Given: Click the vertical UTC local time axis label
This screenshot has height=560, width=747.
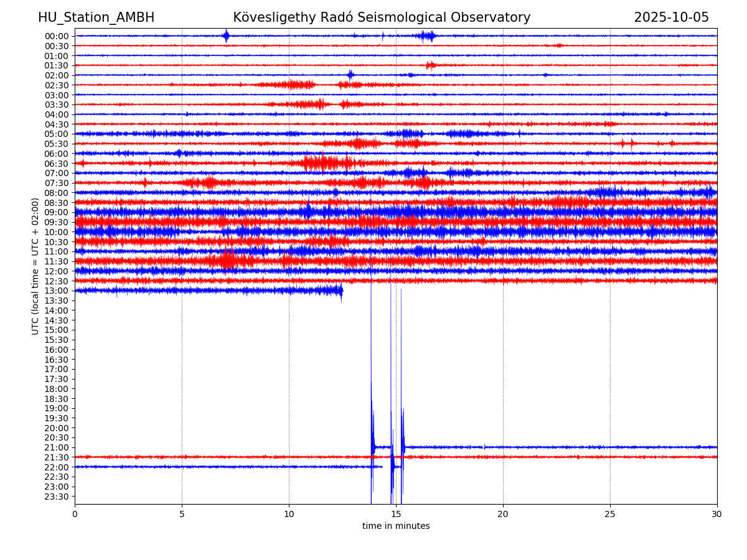Looking at the screenshot, I should click(x=35, y=266).
